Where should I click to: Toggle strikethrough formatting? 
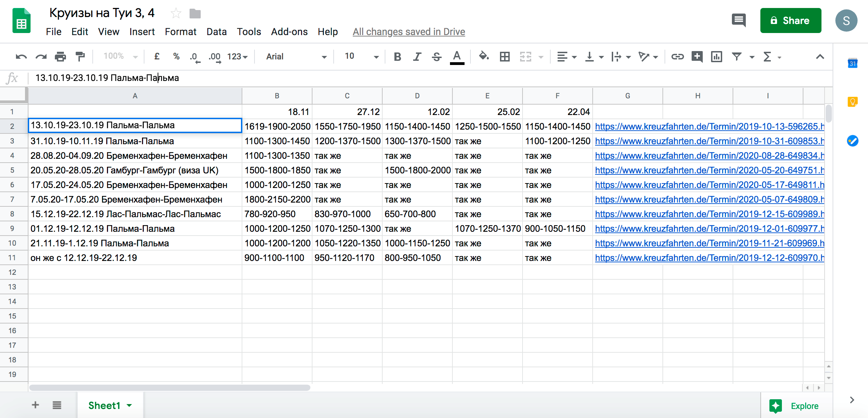pos(437,57)
